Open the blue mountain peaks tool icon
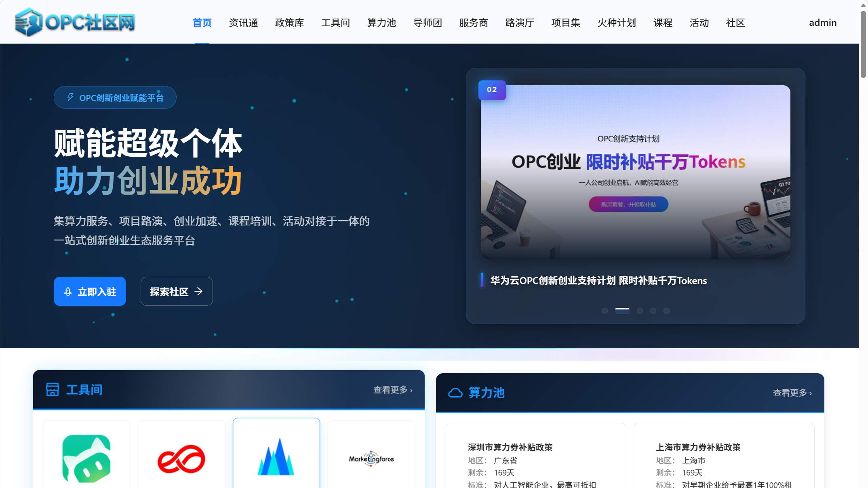The image size is (868, 488). click(276, 456)
